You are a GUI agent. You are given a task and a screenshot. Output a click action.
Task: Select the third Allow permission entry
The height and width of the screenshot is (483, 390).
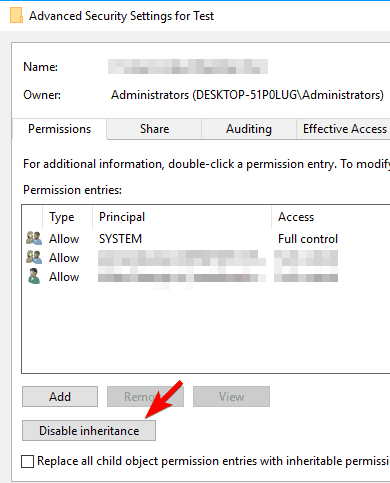(x=206, y=277)
